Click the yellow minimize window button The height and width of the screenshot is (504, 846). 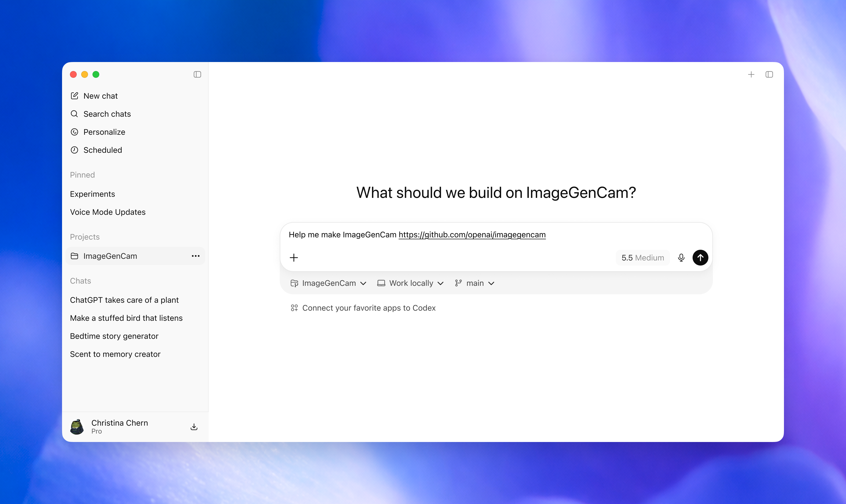click(85, 74)
